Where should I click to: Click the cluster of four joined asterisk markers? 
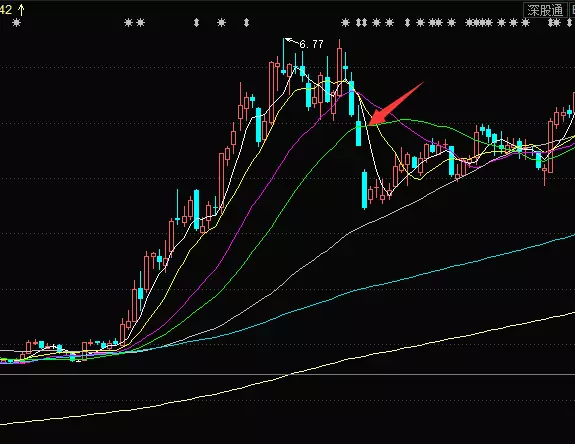(479, 23)
